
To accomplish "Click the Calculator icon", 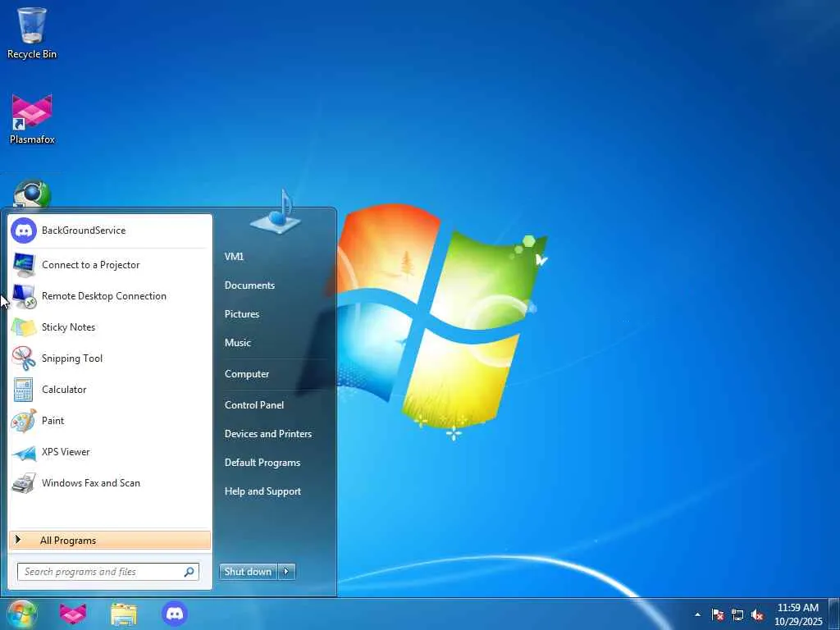I will pyautogui.click(x=24, y=390).
